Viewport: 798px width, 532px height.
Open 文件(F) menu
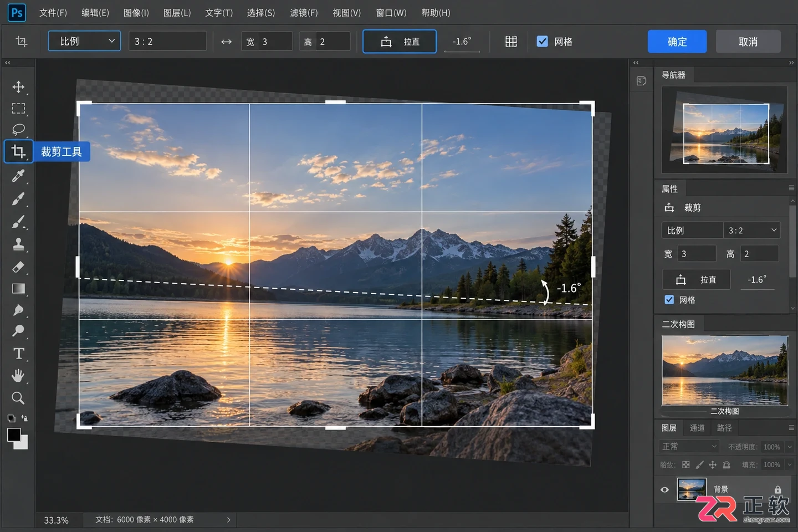pyautogui.click(x=53, y=13)
